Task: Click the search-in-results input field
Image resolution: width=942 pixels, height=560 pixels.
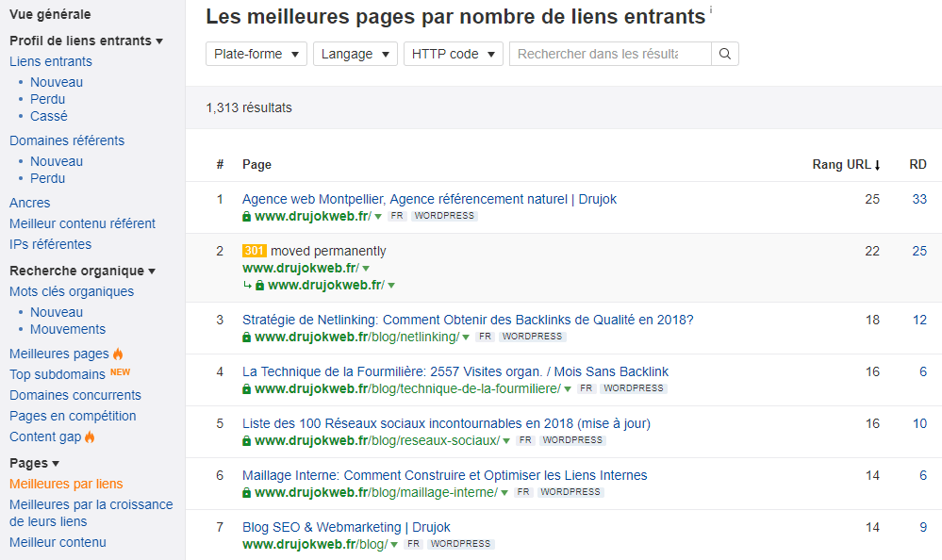Action: point(610,54)
